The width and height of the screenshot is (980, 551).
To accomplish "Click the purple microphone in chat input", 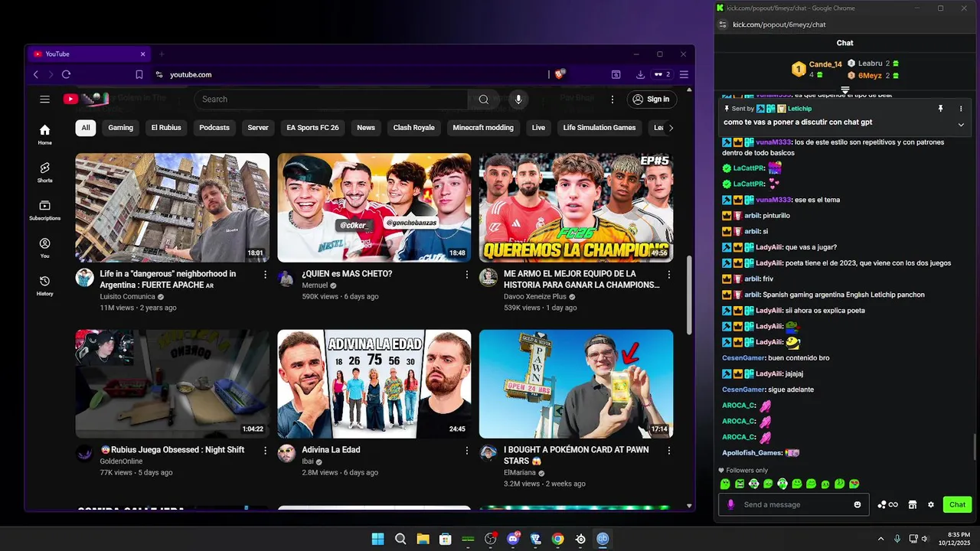I will pos(731,504).
